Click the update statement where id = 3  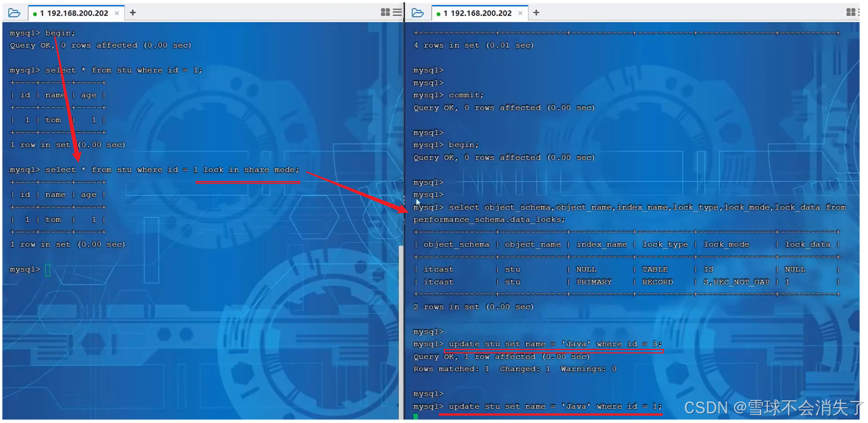(555, 344)
